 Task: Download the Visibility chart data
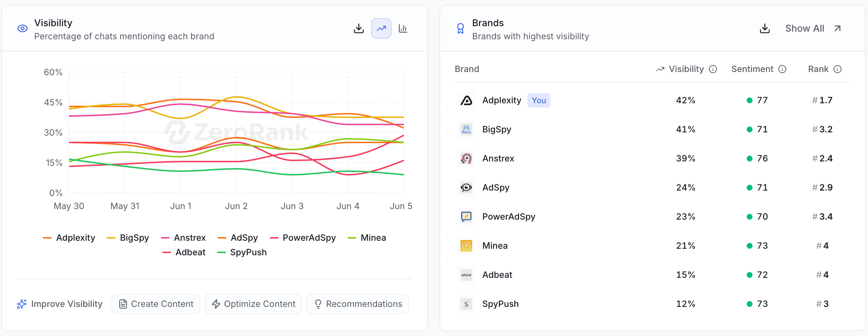(359, 28)
